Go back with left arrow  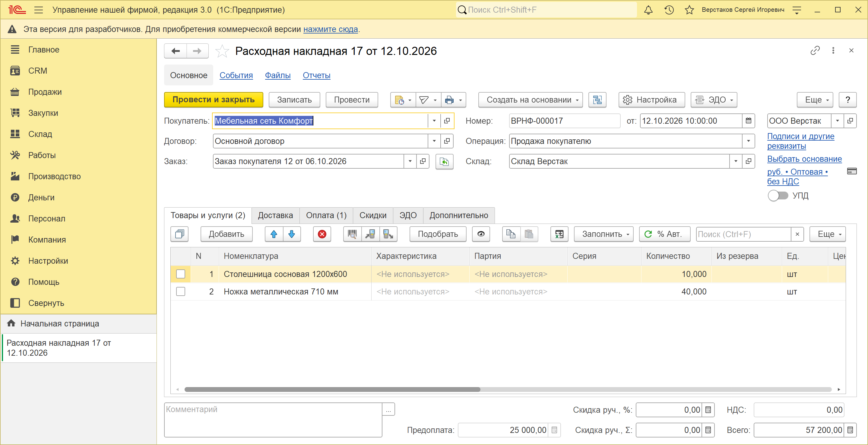coord(176,51)
